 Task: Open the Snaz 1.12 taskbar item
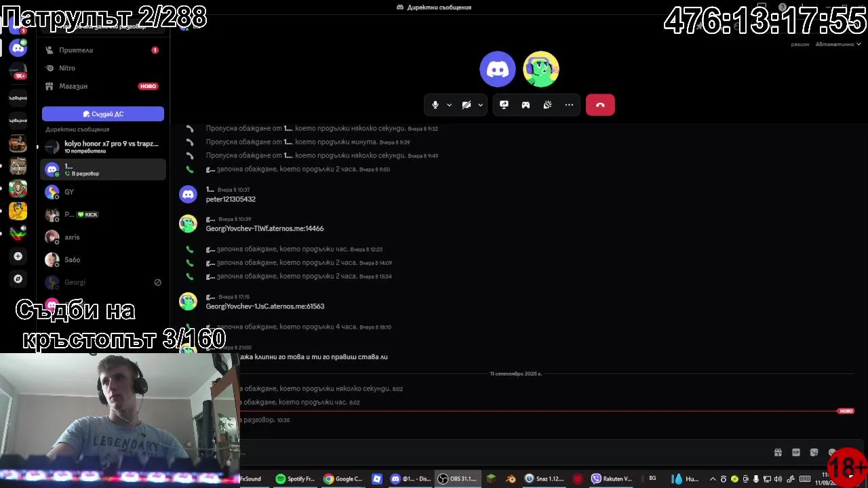click(x=545, y=479)
